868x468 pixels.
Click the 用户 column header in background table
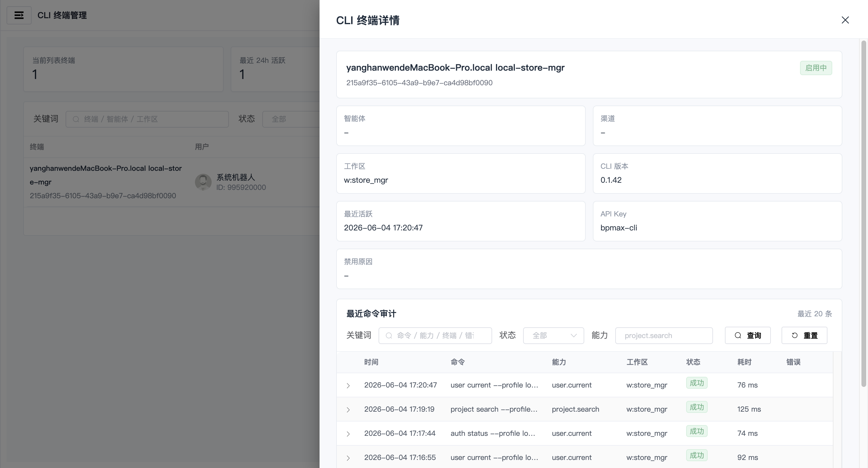point(201,147)
